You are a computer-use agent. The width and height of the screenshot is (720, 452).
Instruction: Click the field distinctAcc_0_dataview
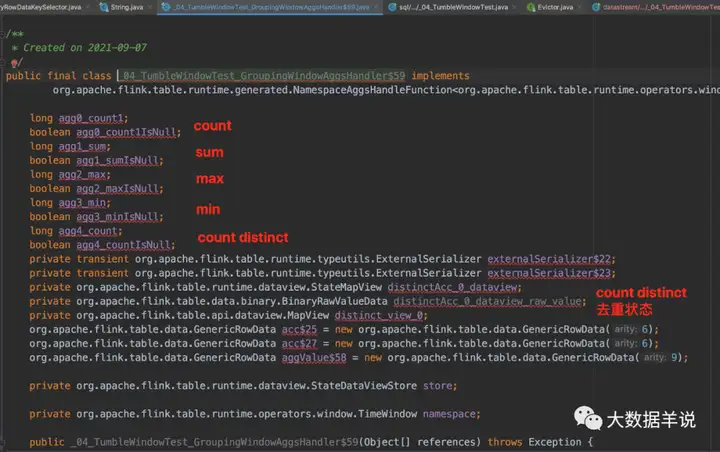(453, 287)
